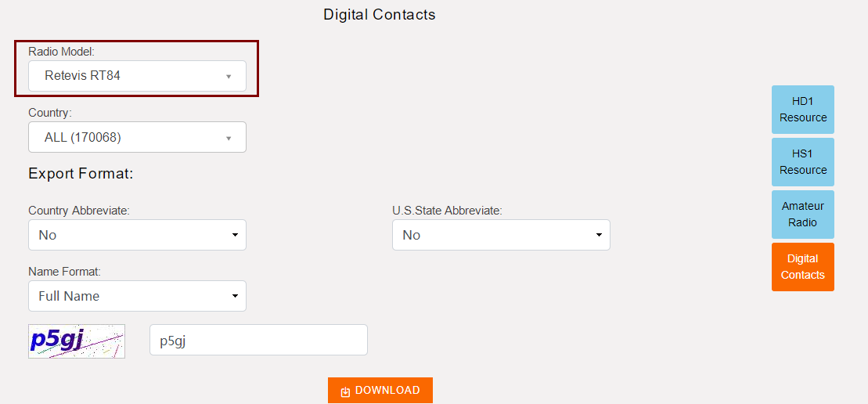Switch to the HS1 Resource tab
868x404 pixels.
click(x=803, y=162)
